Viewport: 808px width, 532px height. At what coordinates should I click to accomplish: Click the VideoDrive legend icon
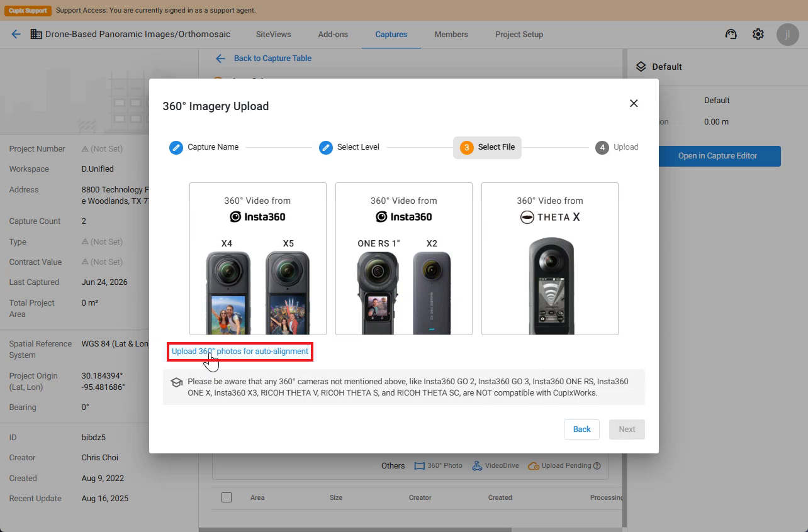tap(478, 466)
